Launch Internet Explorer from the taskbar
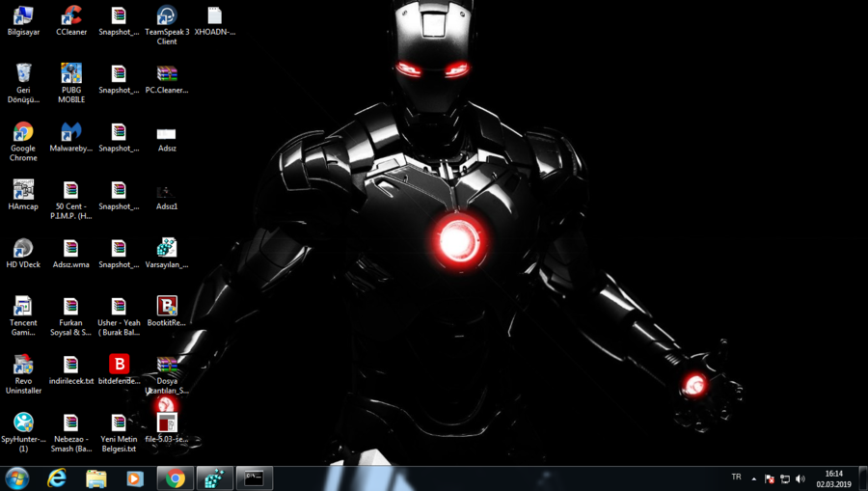The image size is (868, 491). point(57,478)
